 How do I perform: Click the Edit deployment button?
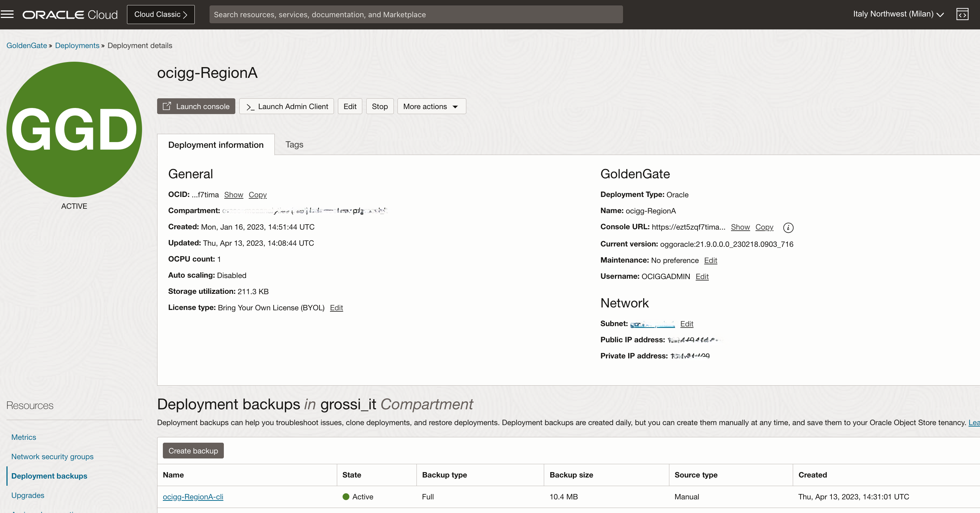point(350,107)
